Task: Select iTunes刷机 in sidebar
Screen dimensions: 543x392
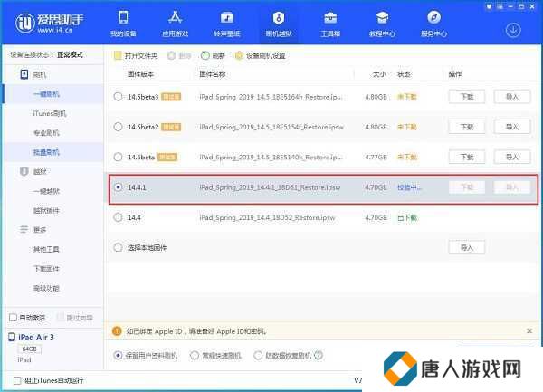Action: [50, 113]
